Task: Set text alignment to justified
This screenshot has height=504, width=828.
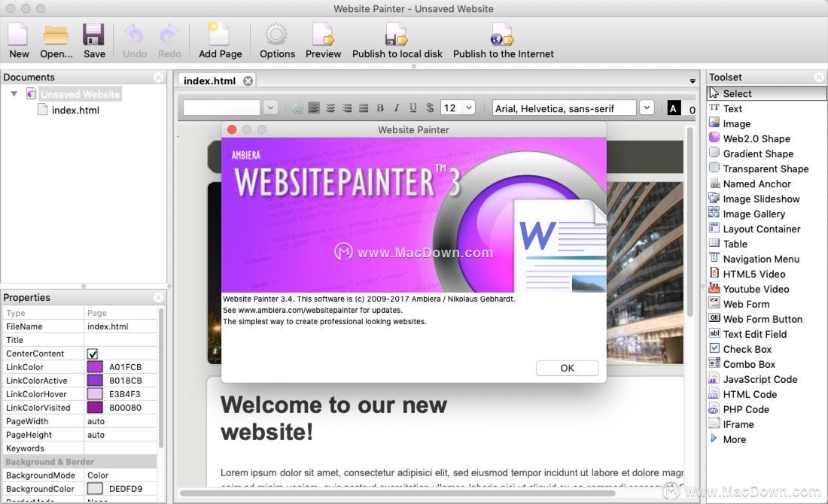Action: tap(364, 108)
